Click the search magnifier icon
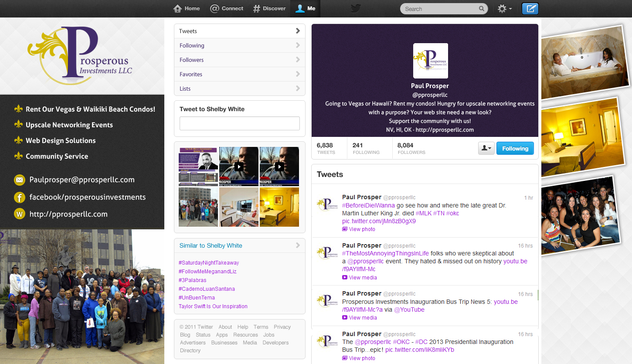632x364 pixels. point(481,9)
